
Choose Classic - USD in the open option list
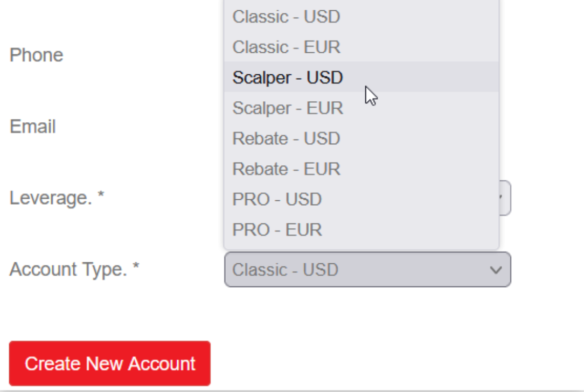pos(286,17)
